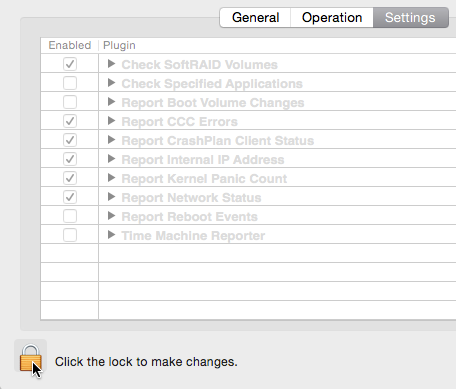Select Report CCC Errors text
Viewport: 456px width, 389px height.
(x=179, y=122)
